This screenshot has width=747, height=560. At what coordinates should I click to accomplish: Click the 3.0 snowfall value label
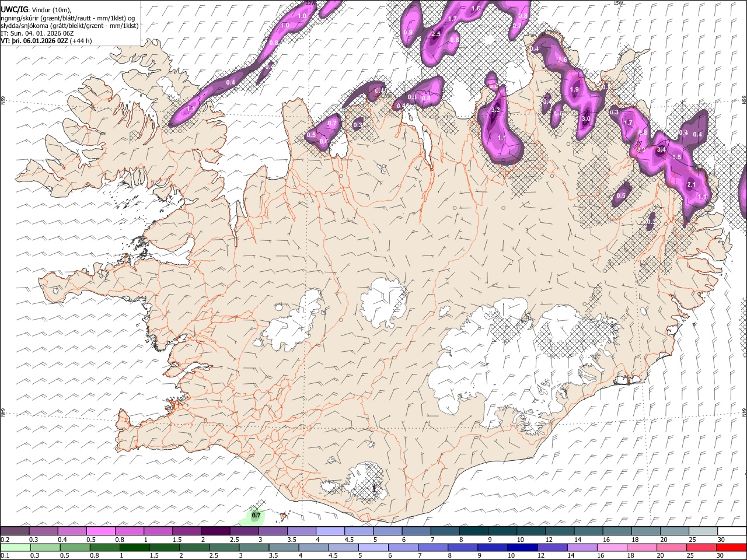coord(586,118)
